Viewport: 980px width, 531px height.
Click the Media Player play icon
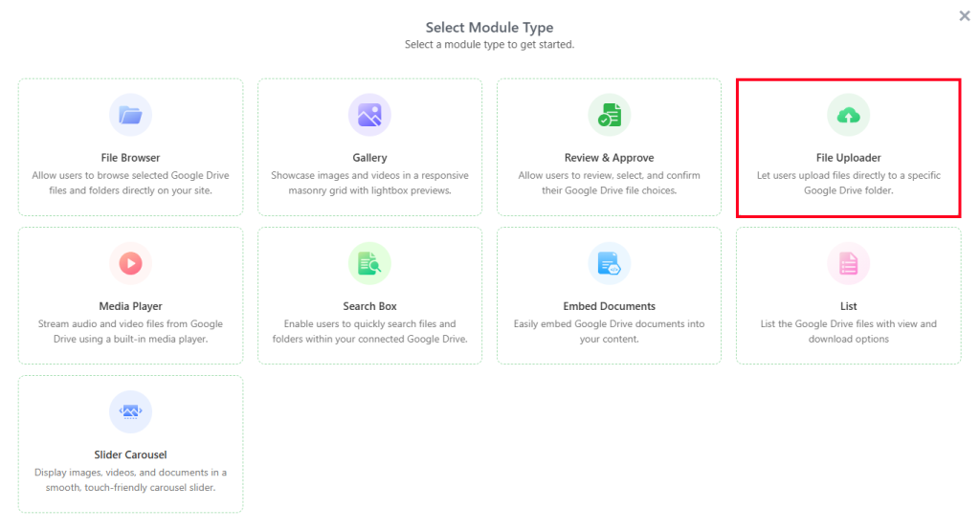pos(130,264)
